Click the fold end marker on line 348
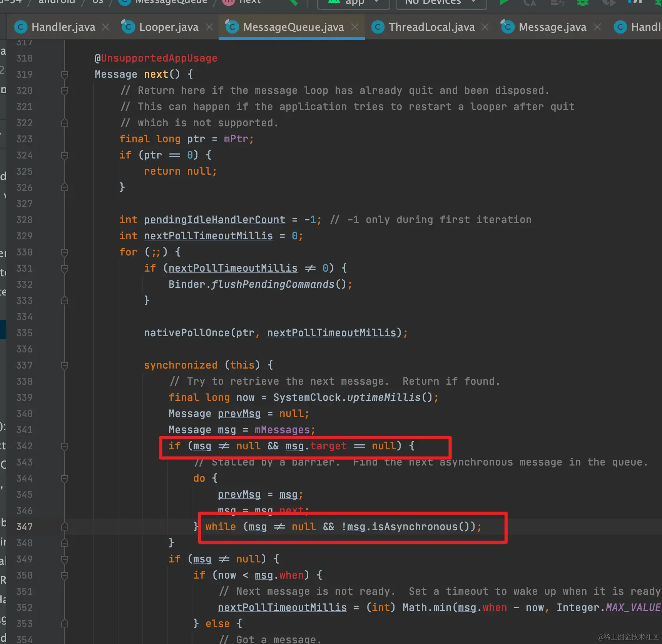The width and height of the screenshot is (662, 644). pyautogui.click(x=65, y=543)
